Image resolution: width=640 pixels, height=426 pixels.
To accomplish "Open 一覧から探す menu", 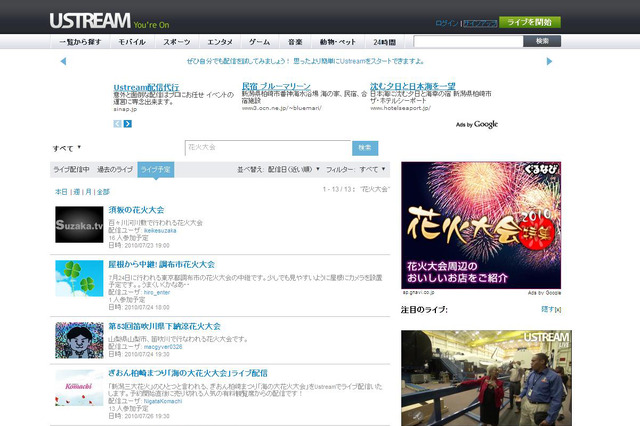I will 80,42.
